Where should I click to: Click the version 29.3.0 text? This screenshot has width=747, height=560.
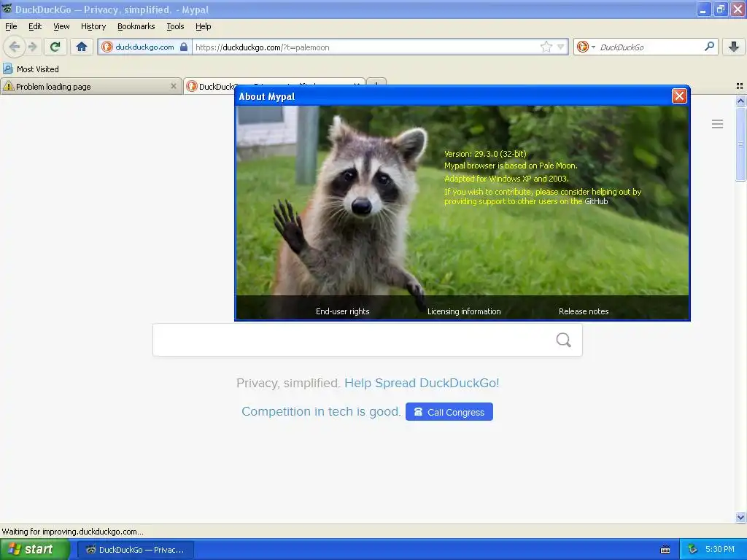tap(485, 154)
